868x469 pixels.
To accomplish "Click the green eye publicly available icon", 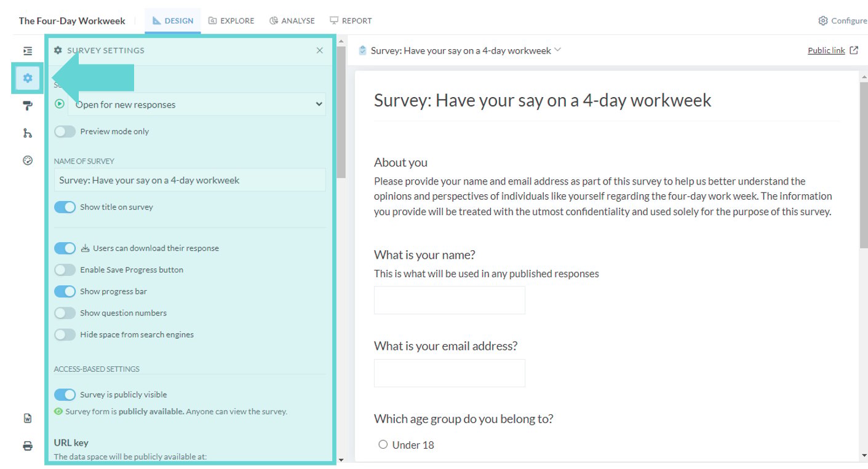I will point(58,411).
